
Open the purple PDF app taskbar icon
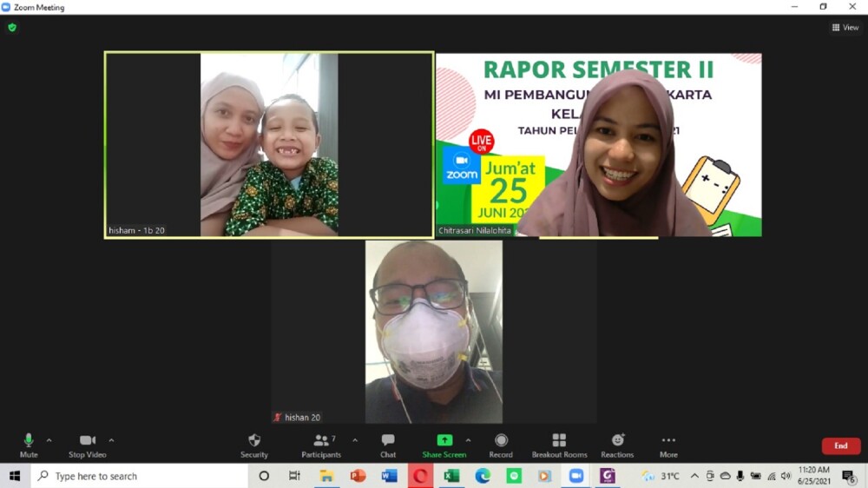(608, 476)
